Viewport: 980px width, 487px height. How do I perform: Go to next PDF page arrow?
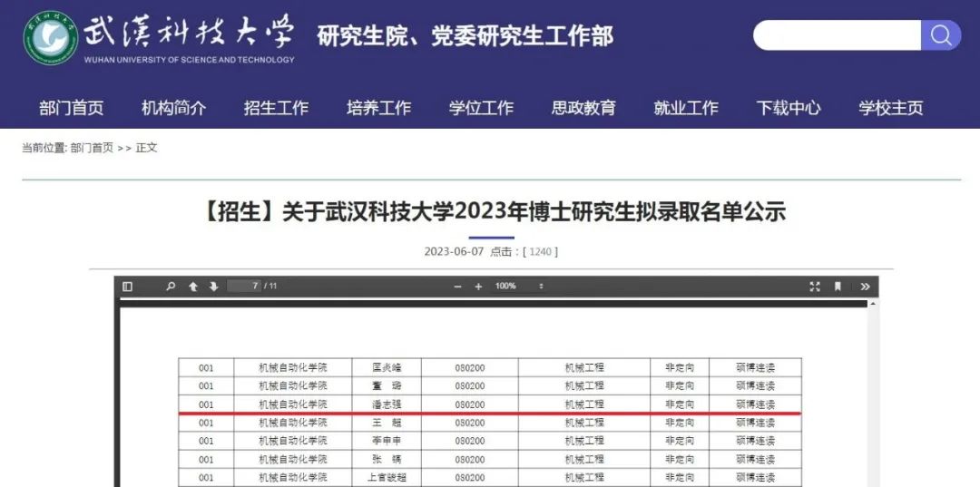coord(214,287)
